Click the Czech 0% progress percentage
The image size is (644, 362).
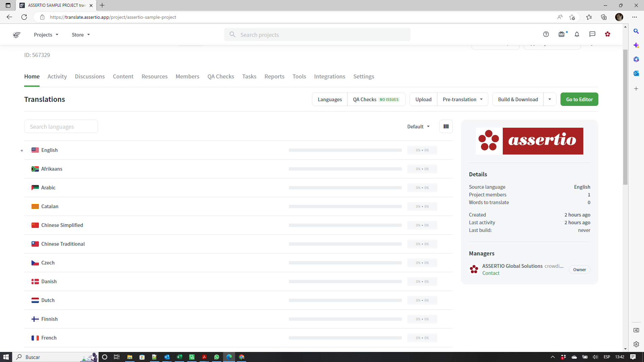[422, 263]
